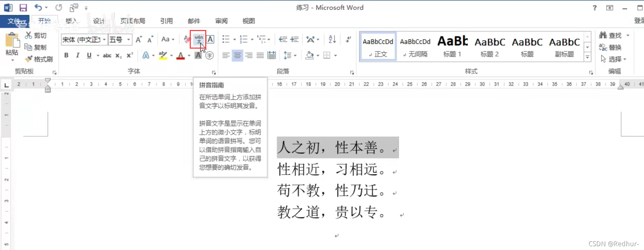
Task: Click the 格式刷 Format Painter button
Action: point(39,59)
